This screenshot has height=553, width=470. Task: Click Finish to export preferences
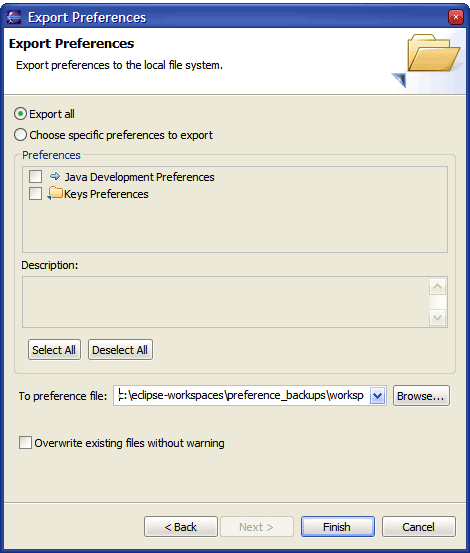337,527
